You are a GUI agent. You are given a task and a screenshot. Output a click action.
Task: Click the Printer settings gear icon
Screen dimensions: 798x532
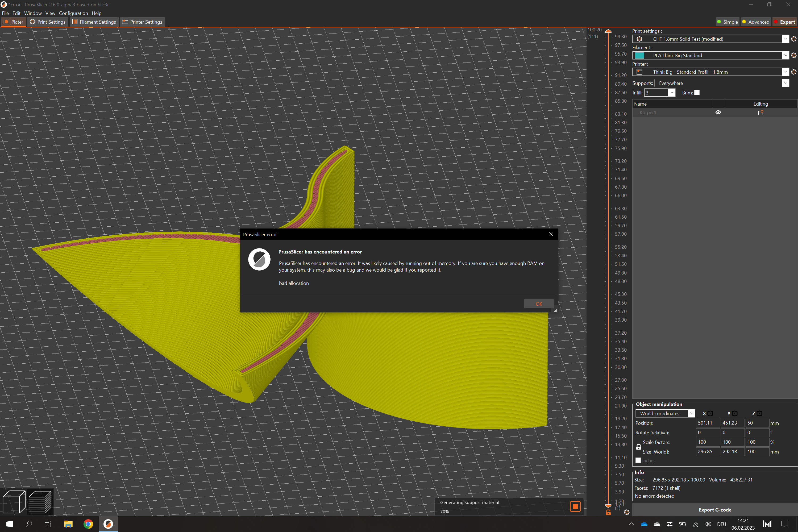coord(793,72)
